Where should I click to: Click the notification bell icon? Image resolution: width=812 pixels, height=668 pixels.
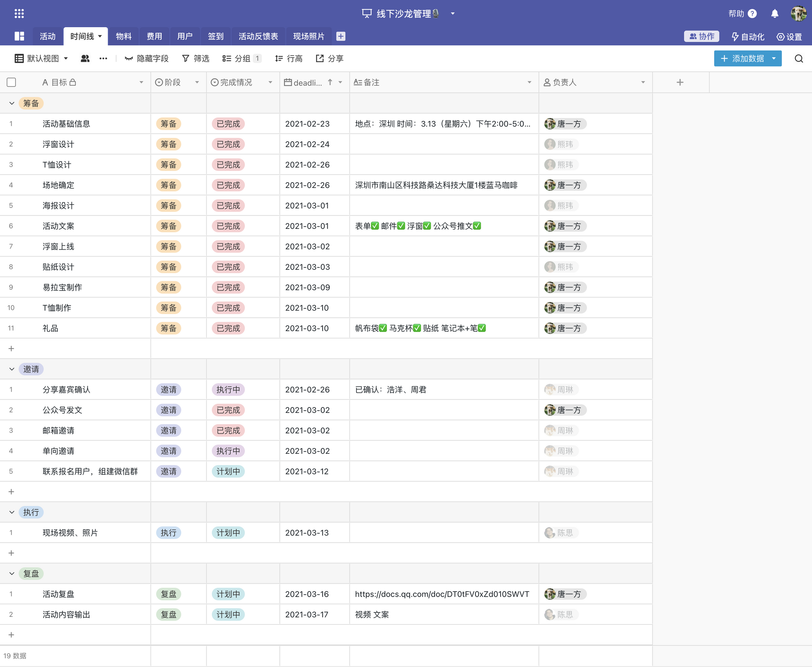(775, 14)
